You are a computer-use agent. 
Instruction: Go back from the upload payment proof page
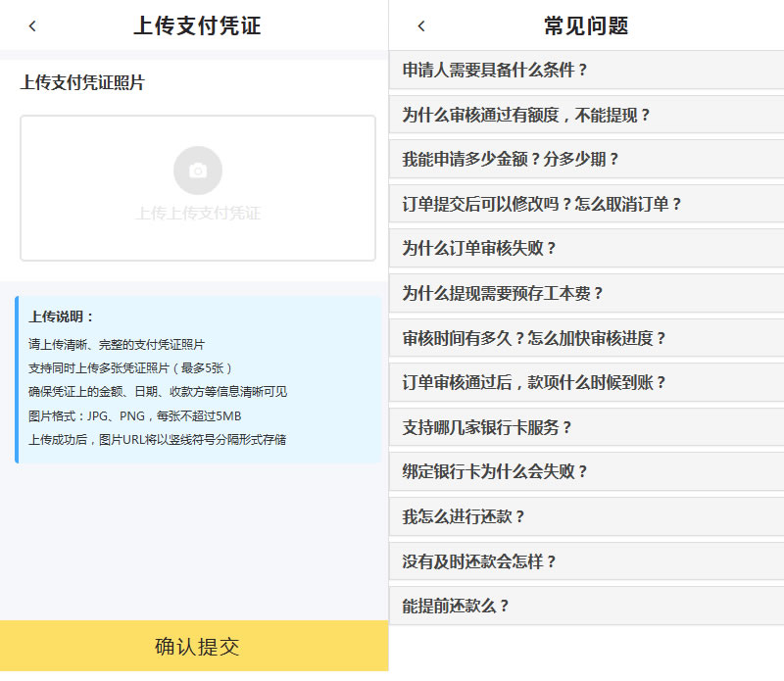pyautogui.click(x=32, y=26)
